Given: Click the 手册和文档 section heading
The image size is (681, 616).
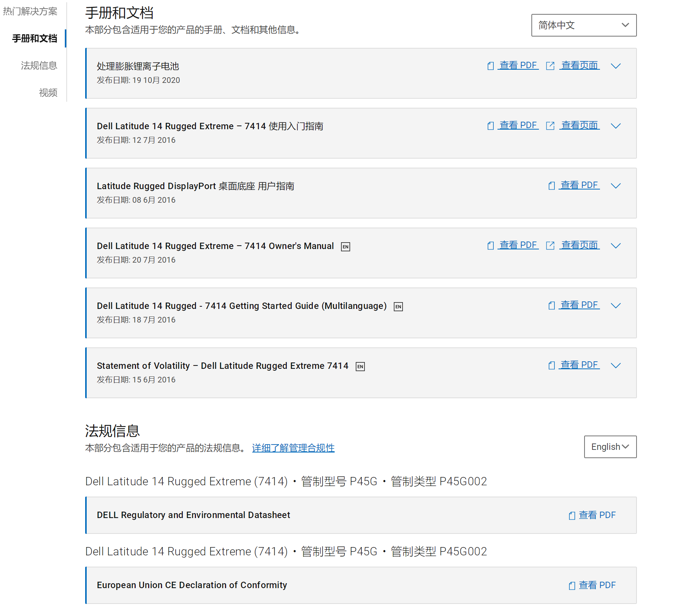Looking at the screenshot, I should 119,13.
